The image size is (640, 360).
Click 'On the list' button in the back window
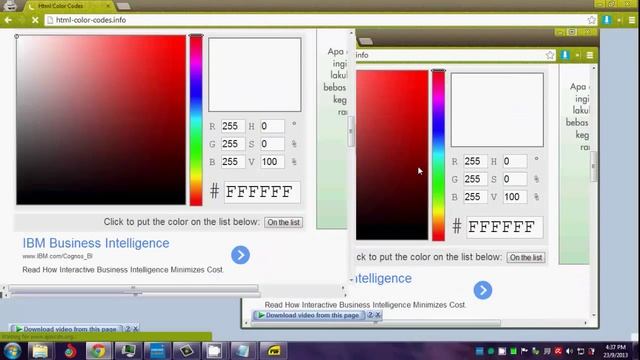(526, 258)
